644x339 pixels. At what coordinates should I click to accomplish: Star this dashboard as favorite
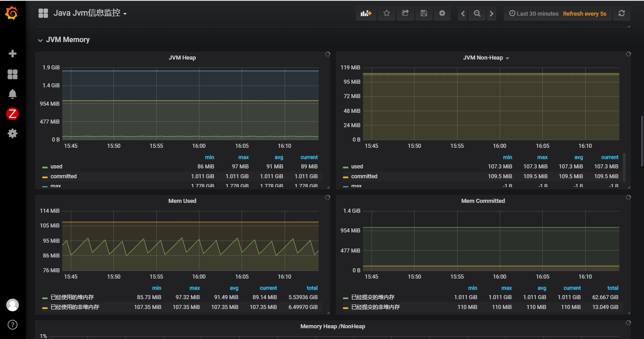[x=386, y=13]
